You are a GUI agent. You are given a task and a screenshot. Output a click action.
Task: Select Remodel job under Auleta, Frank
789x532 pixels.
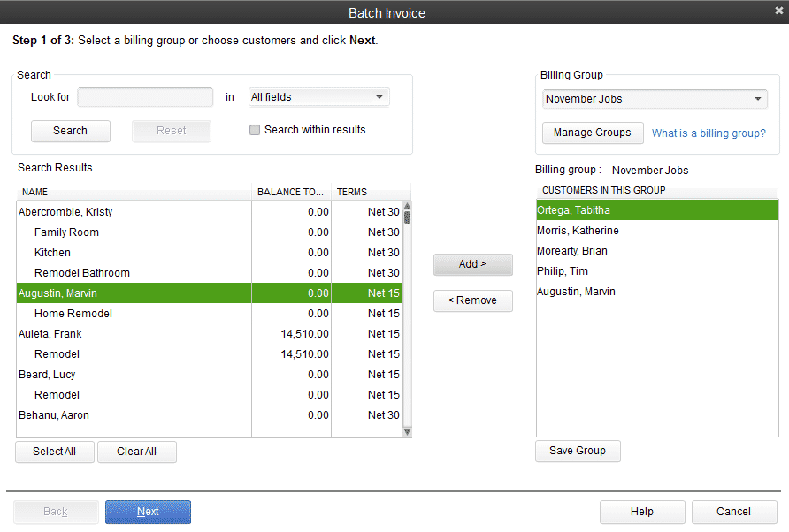(210, 354)
